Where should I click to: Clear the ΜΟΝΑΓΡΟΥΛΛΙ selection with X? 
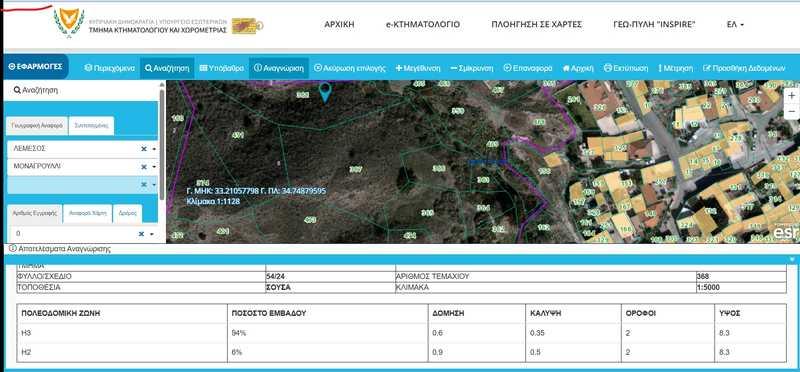point(143,166)
